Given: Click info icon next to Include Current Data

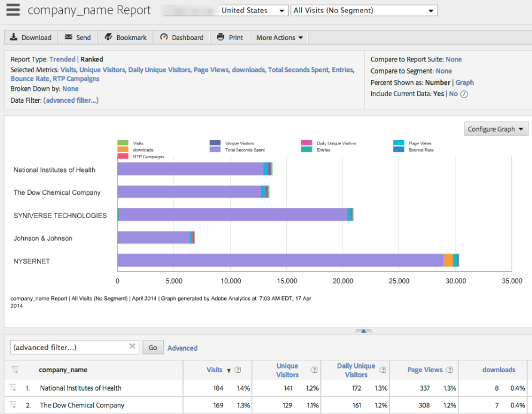Looking at the screenshot, I should 464,94.
